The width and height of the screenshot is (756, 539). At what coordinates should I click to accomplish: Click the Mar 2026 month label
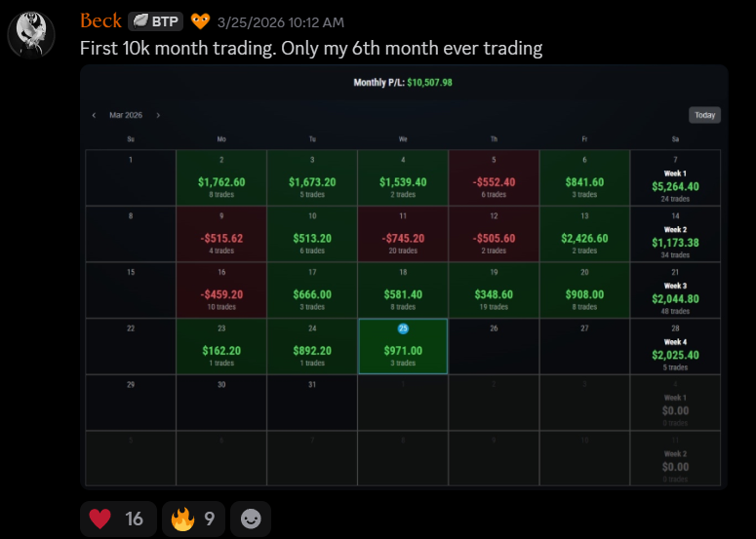click(126, 115)
